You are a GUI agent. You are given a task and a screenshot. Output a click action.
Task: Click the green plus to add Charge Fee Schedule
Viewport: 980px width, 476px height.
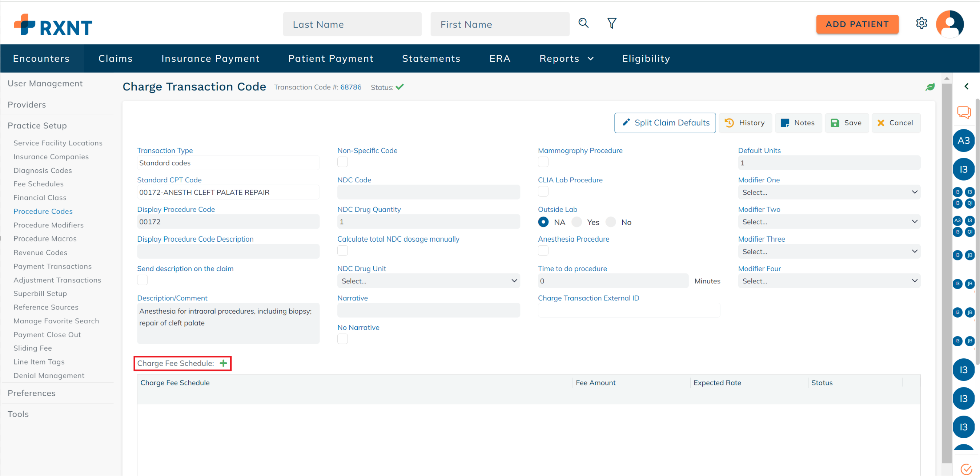223,363
